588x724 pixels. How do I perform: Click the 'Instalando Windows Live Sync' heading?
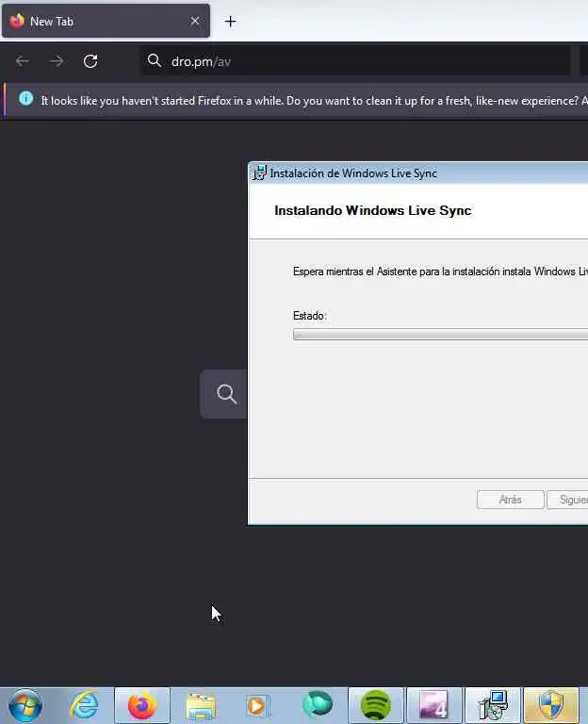pos(373,210)
